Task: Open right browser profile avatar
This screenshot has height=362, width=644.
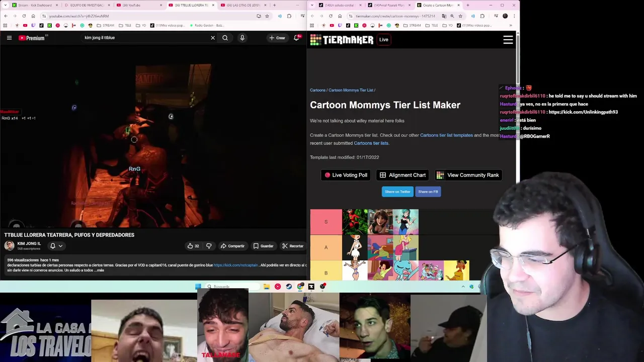Action: click(505, 16)
